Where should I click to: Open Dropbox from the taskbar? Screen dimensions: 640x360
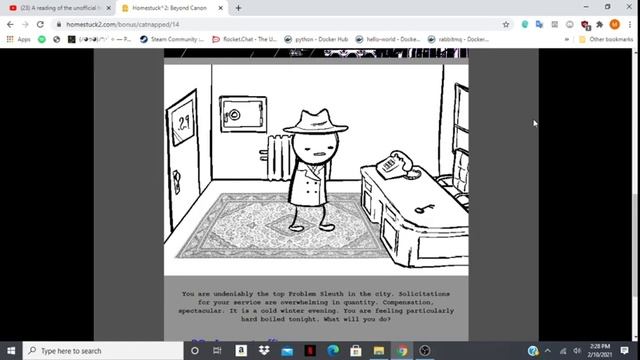pos(264,351)
